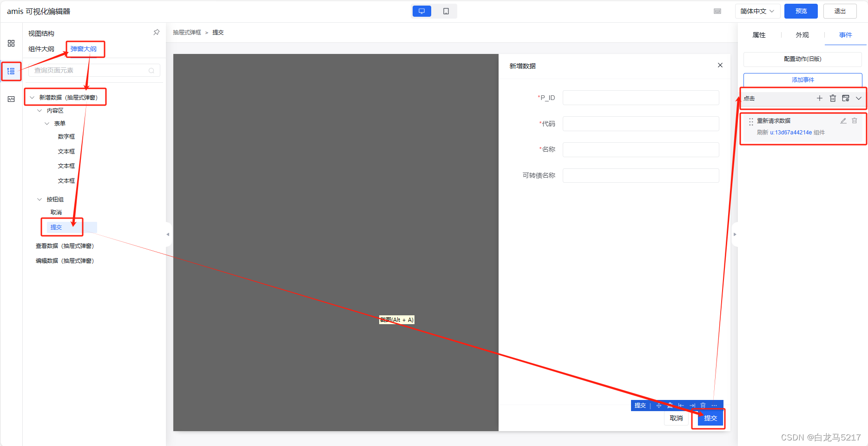Delete 提交 button via floating toolbar trash
This screenshot has height=446, width=868.
tap(703, 406)
